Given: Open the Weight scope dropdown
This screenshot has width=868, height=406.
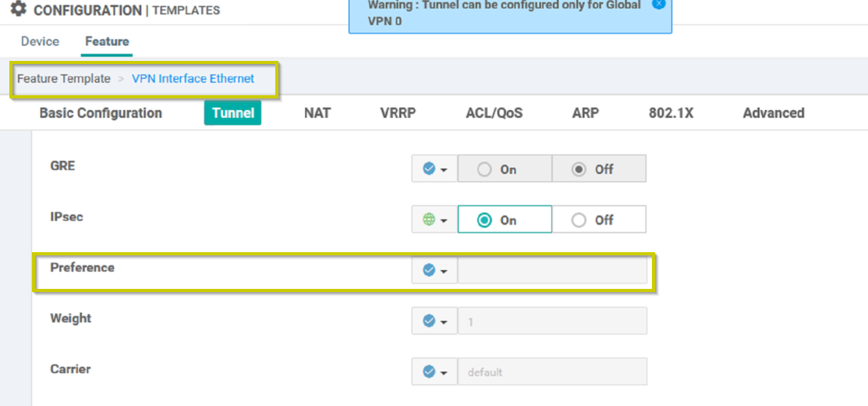Looking at the screenshot, I should [434, 321].
